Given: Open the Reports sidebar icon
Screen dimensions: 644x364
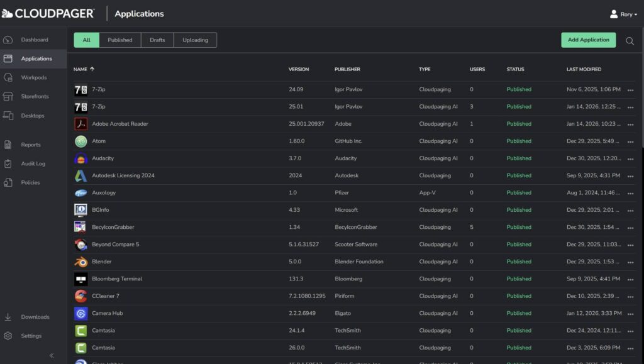Looking at the screenshot, I should 8,145.
